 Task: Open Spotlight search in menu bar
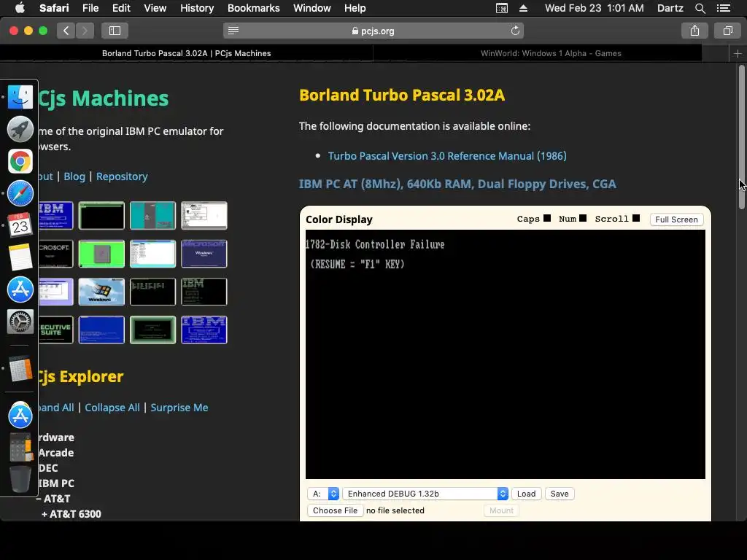700,8
